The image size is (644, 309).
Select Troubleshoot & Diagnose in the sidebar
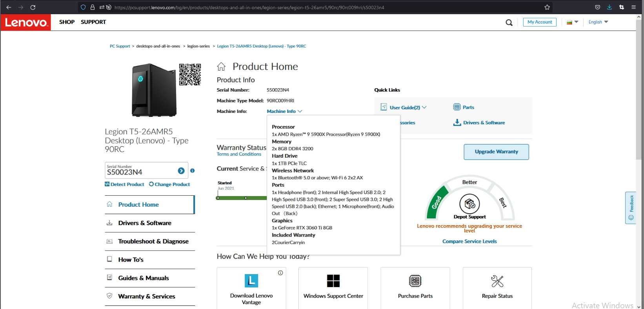click(x=149, y=242)
